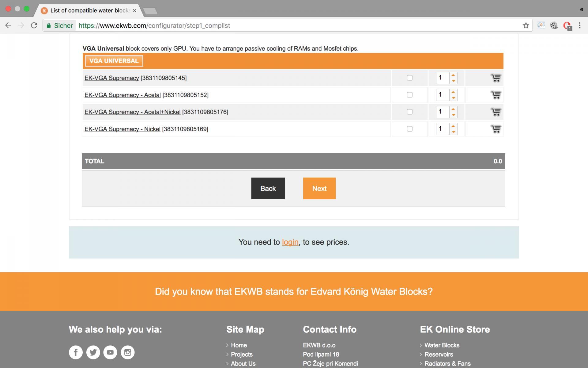Open EKWB Twitter page icon
Viewport: 588px width, 368px height.
(93, 352)
